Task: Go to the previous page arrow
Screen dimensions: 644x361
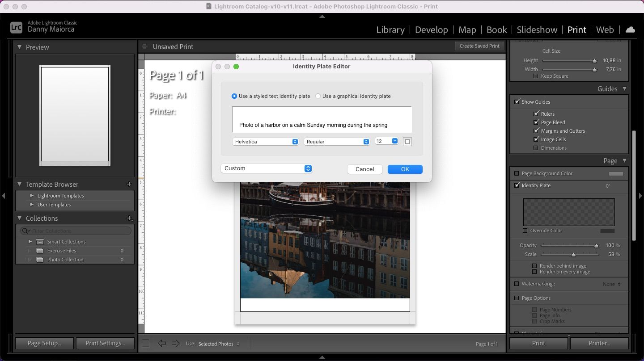Action: 162,343
